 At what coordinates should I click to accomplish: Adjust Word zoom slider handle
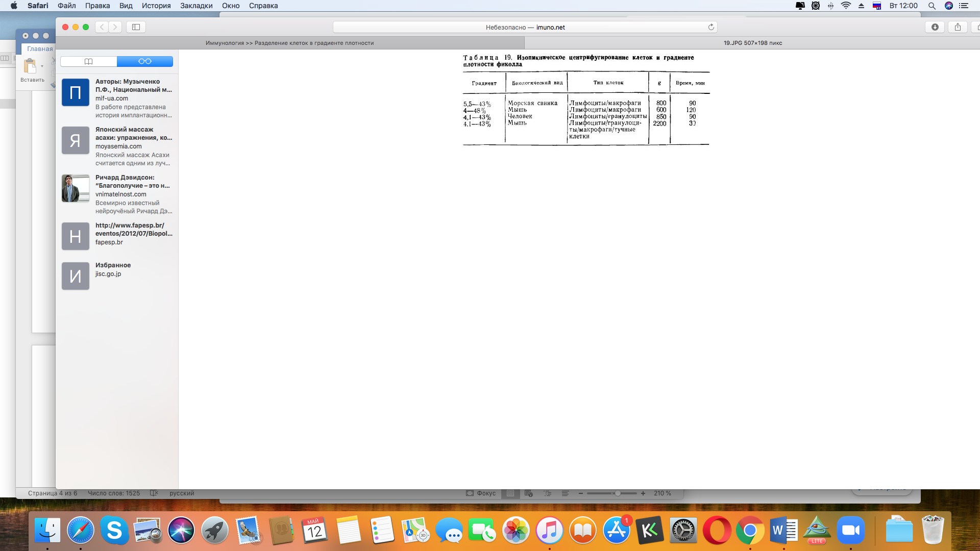(618, 493)
